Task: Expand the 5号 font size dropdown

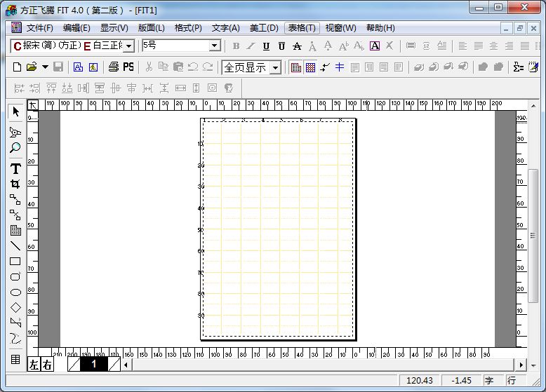Action: point(215,46)
